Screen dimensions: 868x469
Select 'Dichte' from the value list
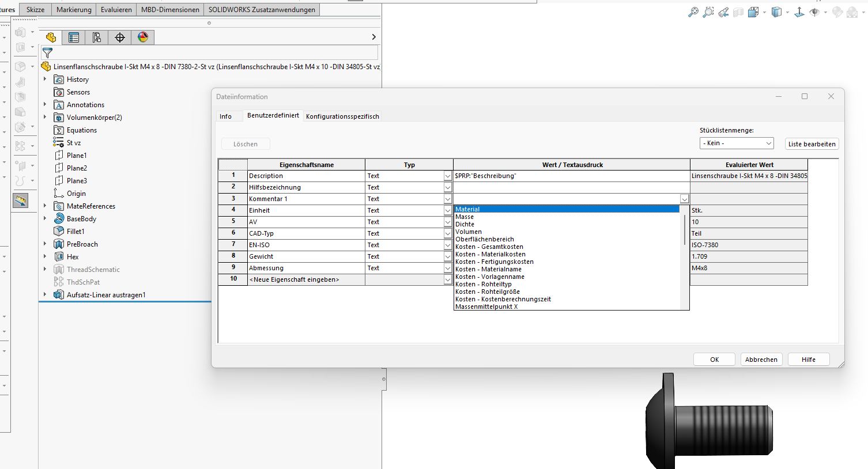click(465, 224)
